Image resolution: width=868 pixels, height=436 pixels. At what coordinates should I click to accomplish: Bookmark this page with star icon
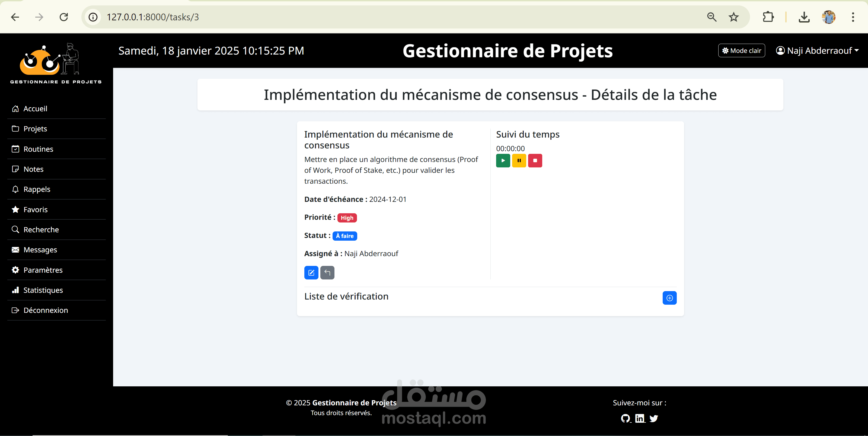(x=733, y=17)
